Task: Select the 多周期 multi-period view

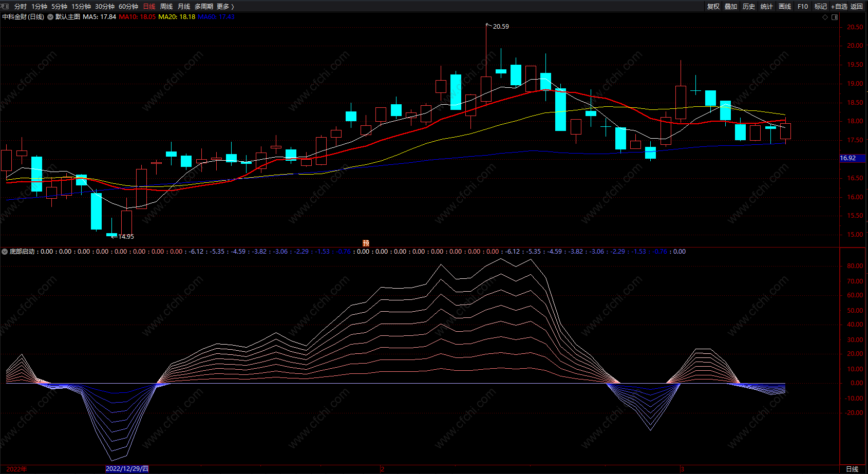Action: 203,7
